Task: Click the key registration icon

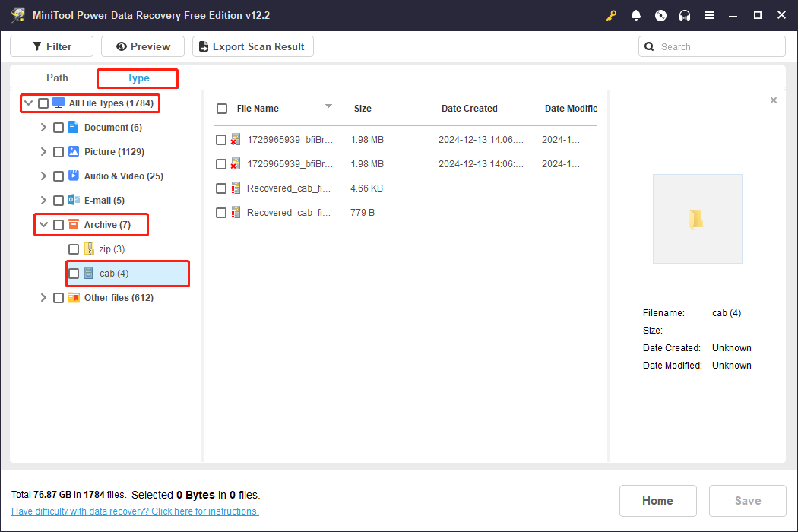Action: click(x=611, y=15)
